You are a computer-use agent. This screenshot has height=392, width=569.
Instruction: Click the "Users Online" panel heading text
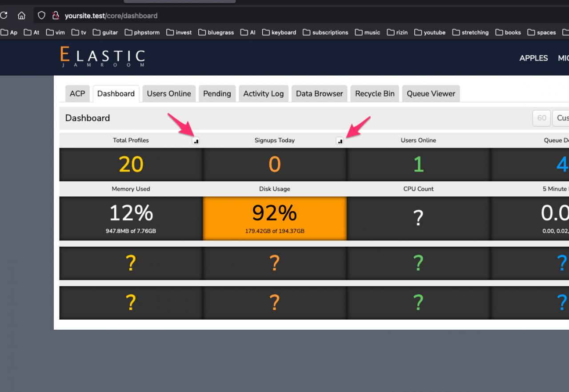418,140
